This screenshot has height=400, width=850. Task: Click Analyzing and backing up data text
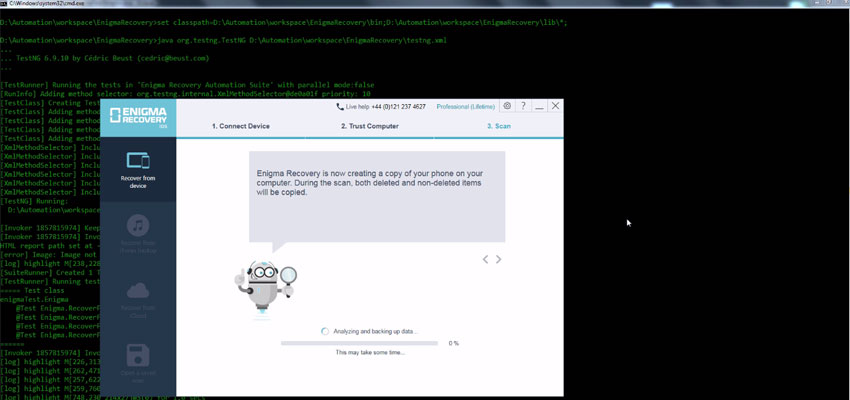pos(376,331)
